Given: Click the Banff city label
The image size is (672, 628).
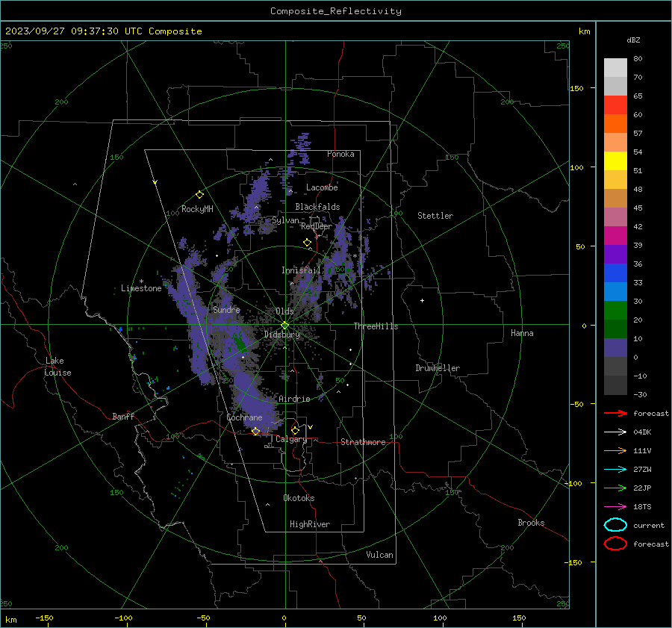Looking at the screenshot, I should (123, 416).
